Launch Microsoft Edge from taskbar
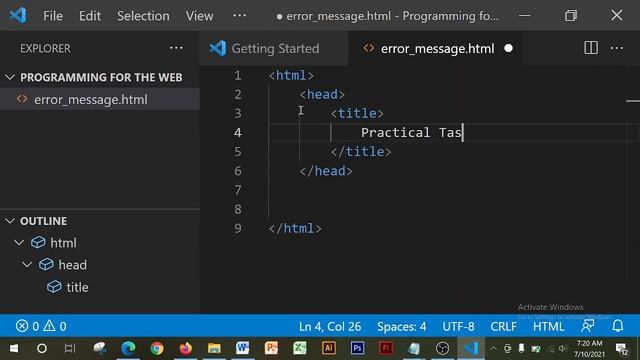This screenshot has height=360, width=640. click(x=128, y=348)
